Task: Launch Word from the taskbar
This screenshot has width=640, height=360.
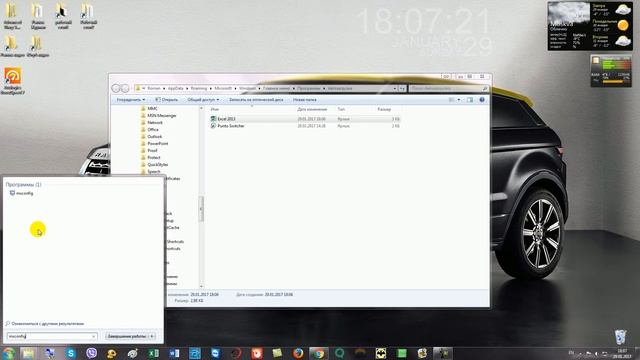Action: point(174,353)
